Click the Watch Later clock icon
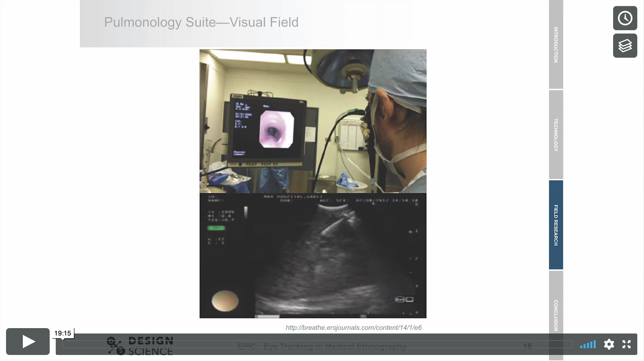The height and width of the screenshot is (361, 644). click(x=625, y=18)
